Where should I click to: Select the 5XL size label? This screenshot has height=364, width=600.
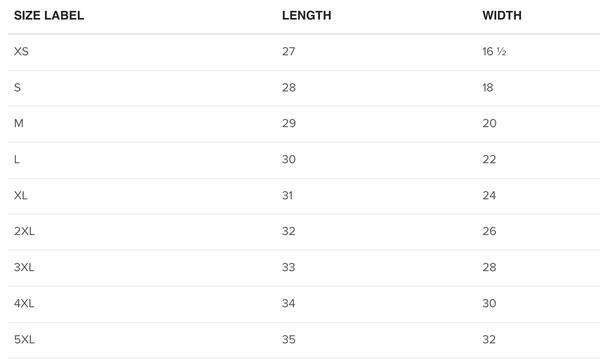pyautogui.click(x=24, y=340)
